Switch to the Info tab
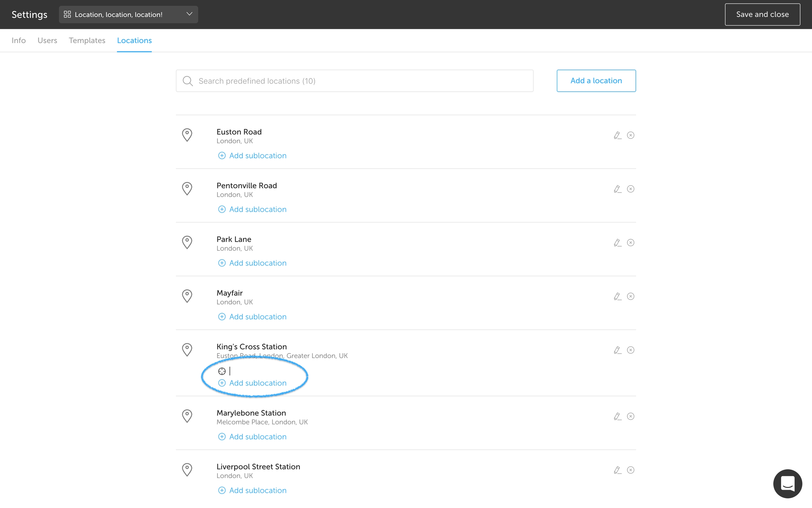This screenshot has height=508, width=812. 19,41
